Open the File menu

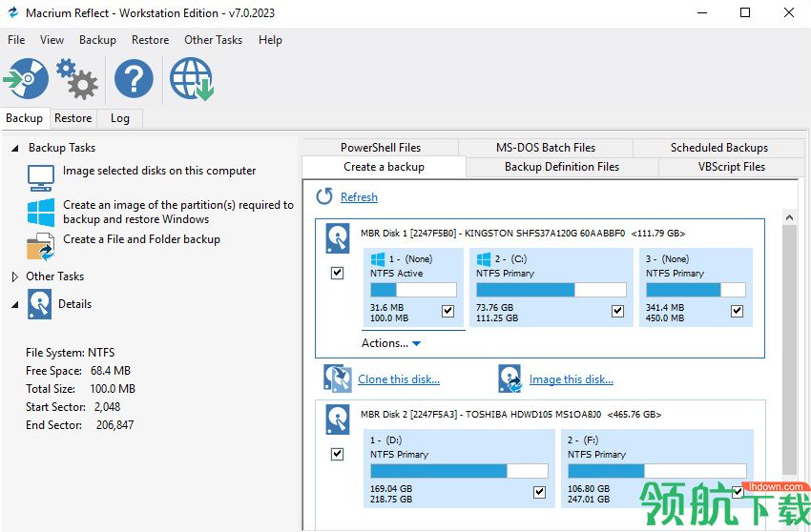click(16, 40)
